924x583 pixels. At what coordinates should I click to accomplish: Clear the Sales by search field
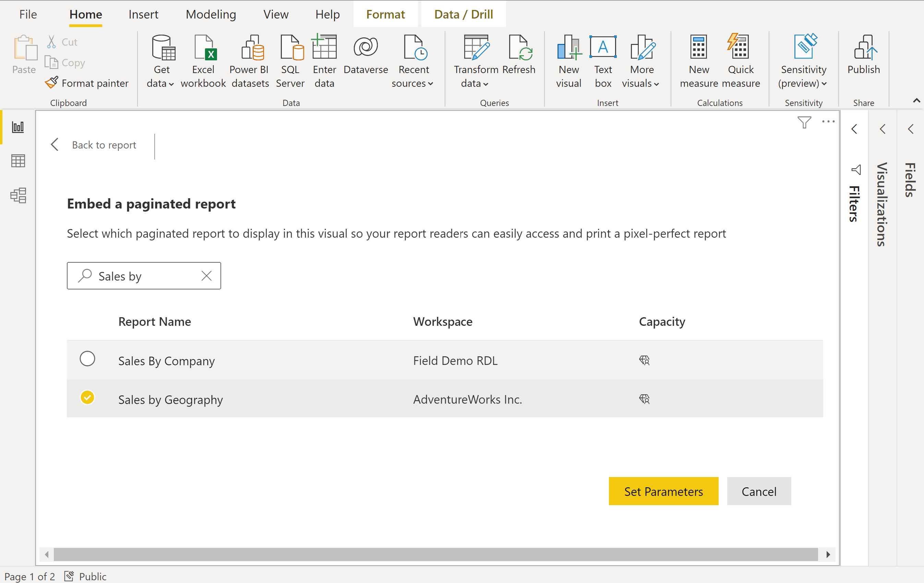tap(206, 275)
